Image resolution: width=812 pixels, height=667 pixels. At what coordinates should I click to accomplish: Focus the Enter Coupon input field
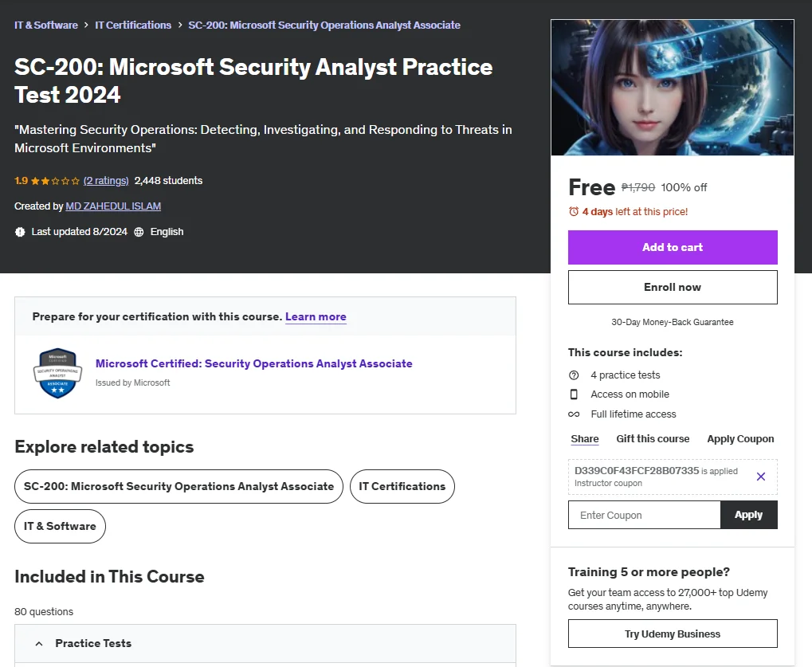pos(644,516)
